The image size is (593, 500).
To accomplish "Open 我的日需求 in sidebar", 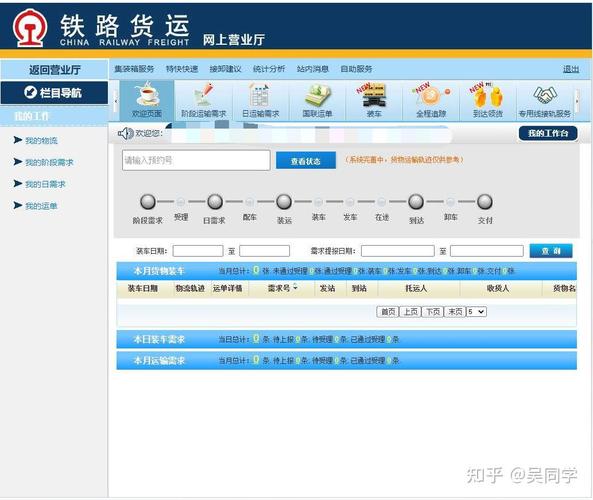I will pyautogui.click(x=45, y=184).
